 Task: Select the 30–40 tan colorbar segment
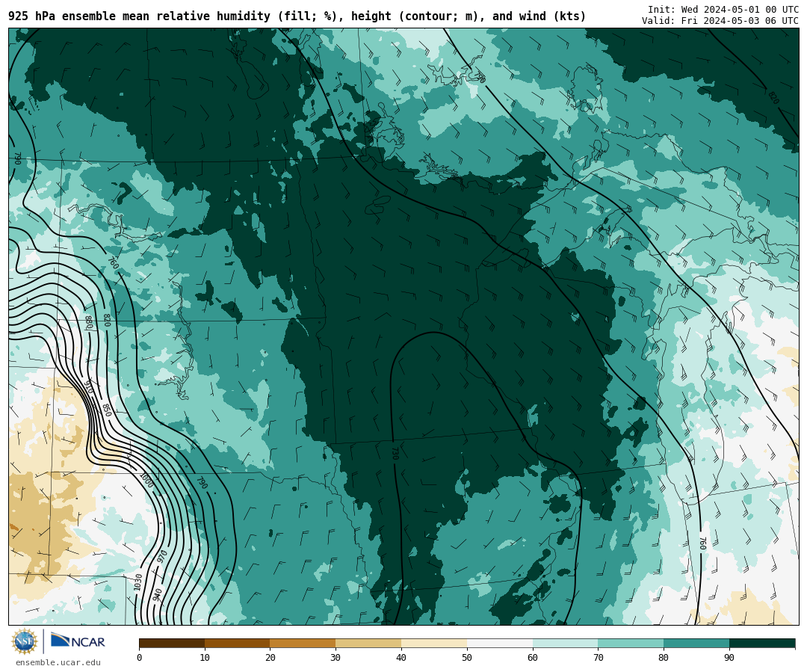pyautogui.click(x=368, y=643)
